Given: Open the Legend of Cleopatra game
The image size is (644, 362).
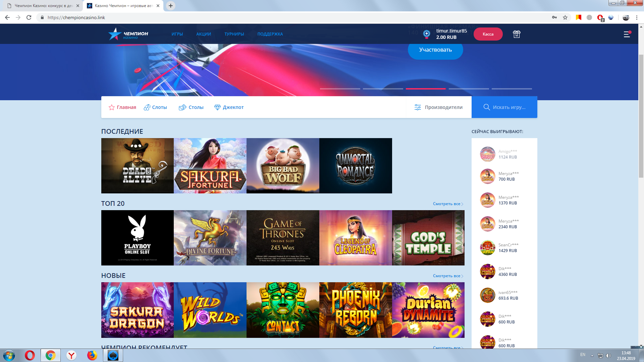Looking at the screenshot, I should pos(356,238).
